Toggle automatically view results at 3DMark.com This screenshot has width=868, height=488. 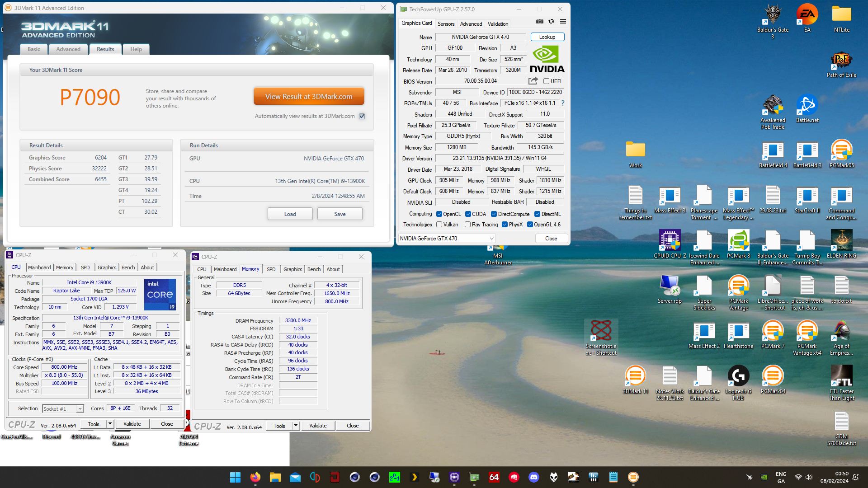[x=362, y=116]
